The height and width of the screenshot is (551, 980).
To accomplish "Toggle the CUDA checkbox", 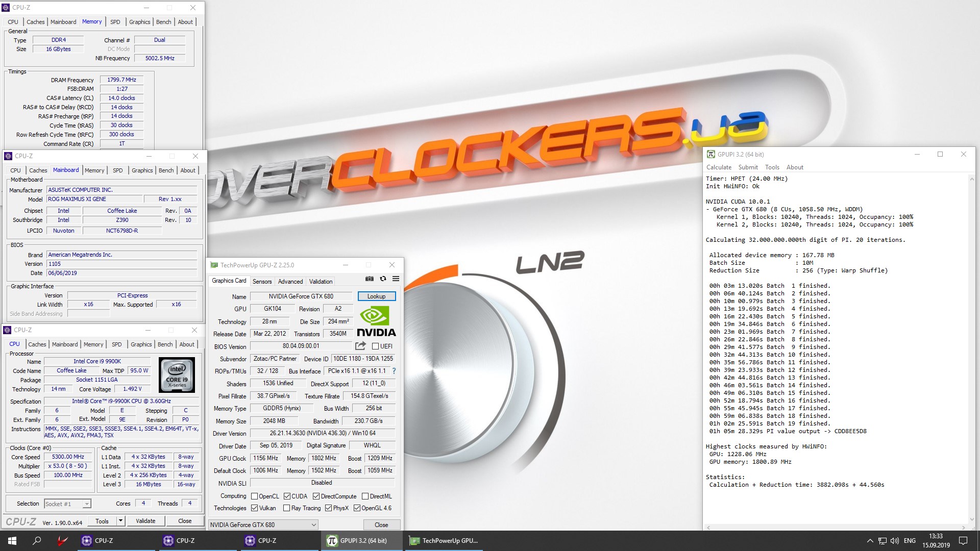I will tap(287, 496).
